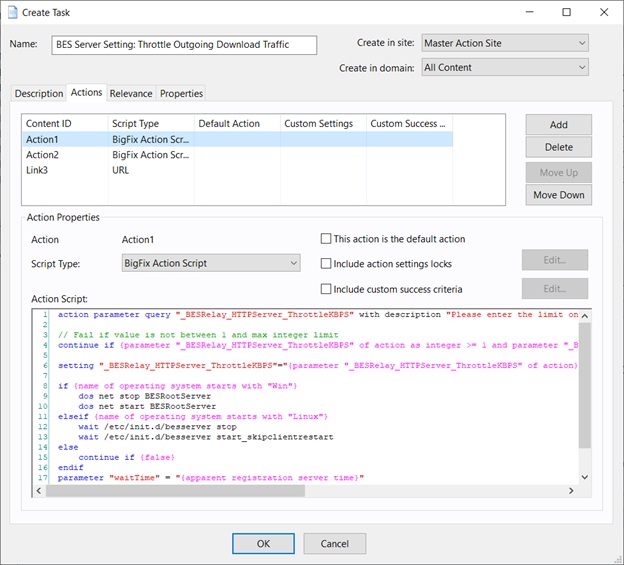Check 'Include action settings locks' option
Screen dimensions: 624x565
[326, 264]
